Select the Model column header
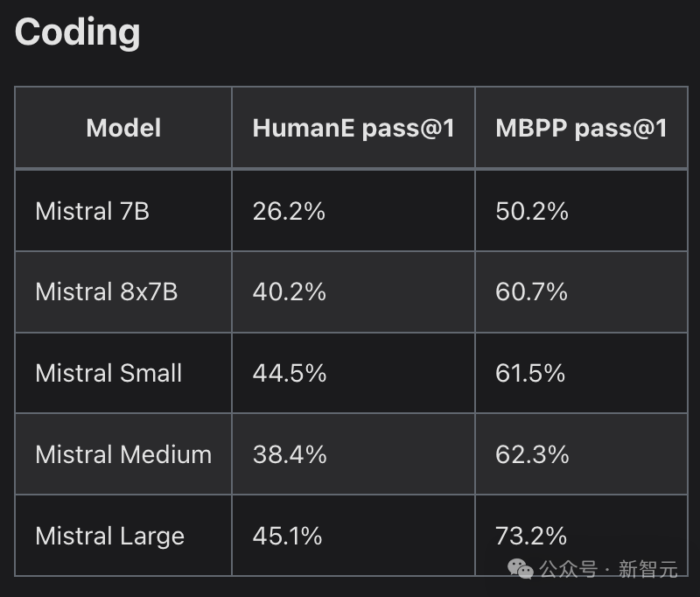This screenshot has width=700, height=597. coord(123,129)
